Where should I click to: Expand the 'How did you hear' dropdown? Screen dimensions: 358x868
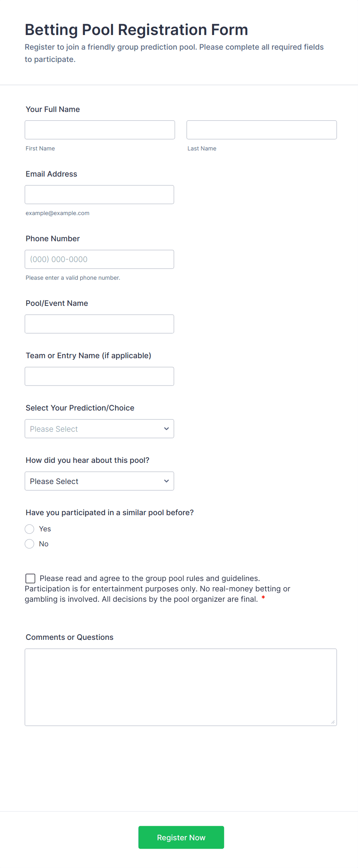click(94, 481)
